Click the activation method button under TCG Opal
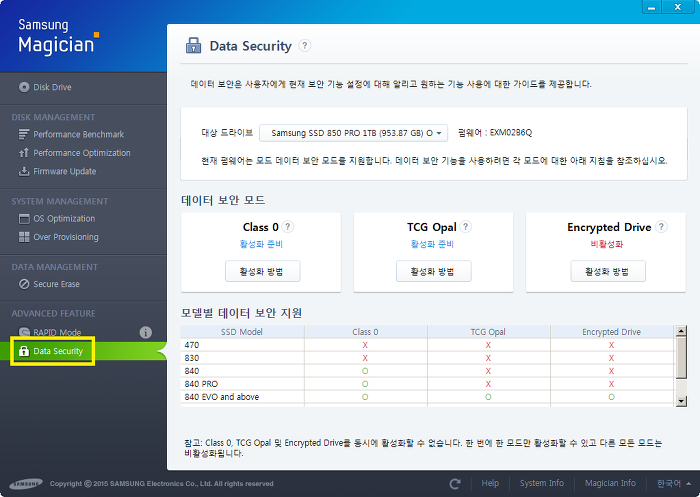Image resolution: width=700 pixels, height=497 pixels. coord(433,271)
